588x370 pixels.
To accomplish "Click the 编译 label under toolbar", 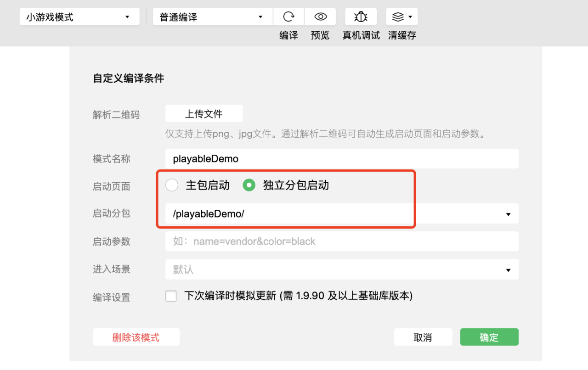I will [288, 35].
